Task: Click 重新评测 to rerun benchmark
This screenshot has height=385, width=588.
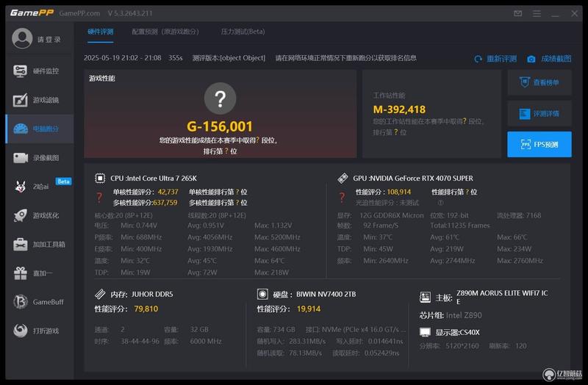Action: click(495, 59)
